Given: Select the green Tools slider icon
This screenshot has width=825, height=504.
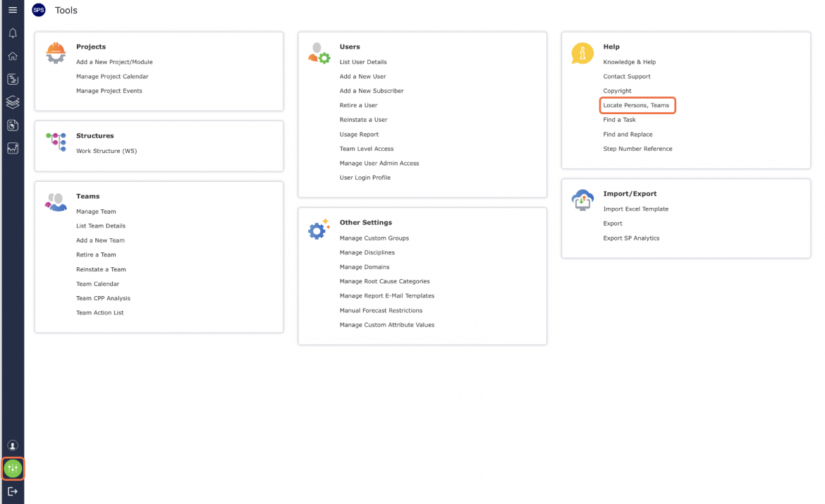Looking at the screenshot, I should click(13, 468).
